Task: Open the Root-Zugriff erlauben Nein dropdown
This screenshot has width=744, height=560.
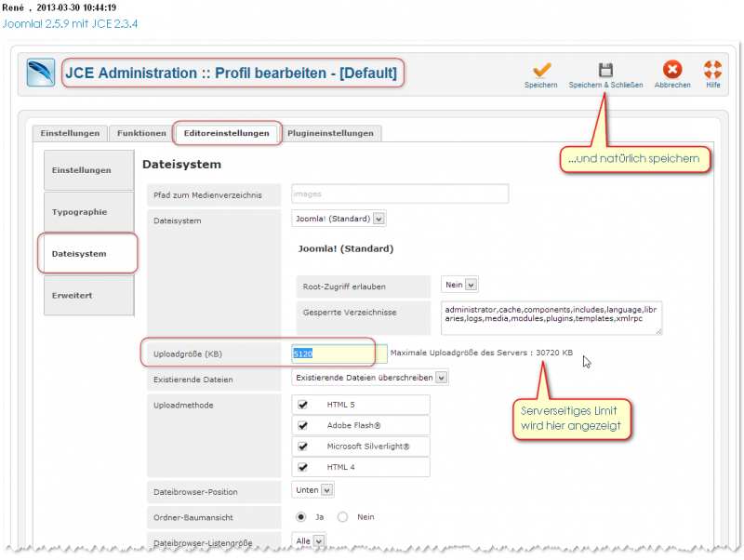Action: point(459,285)
